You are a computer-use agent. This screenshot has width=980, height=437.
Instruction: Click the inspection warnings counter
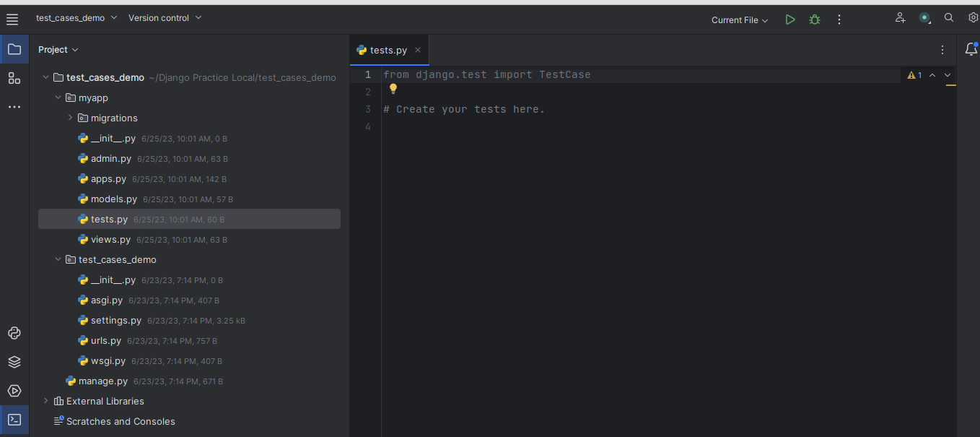point(914,74)
